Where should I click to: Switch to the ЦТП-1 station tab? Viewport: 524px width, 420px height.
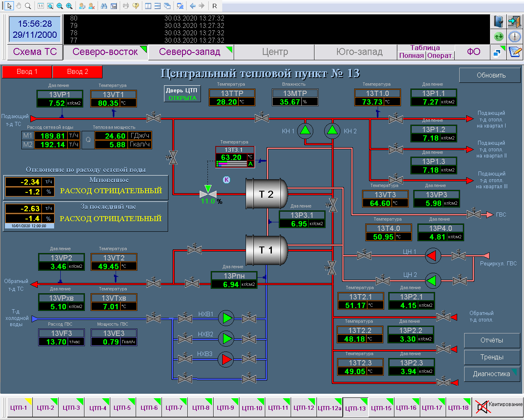tap(19, 408)
